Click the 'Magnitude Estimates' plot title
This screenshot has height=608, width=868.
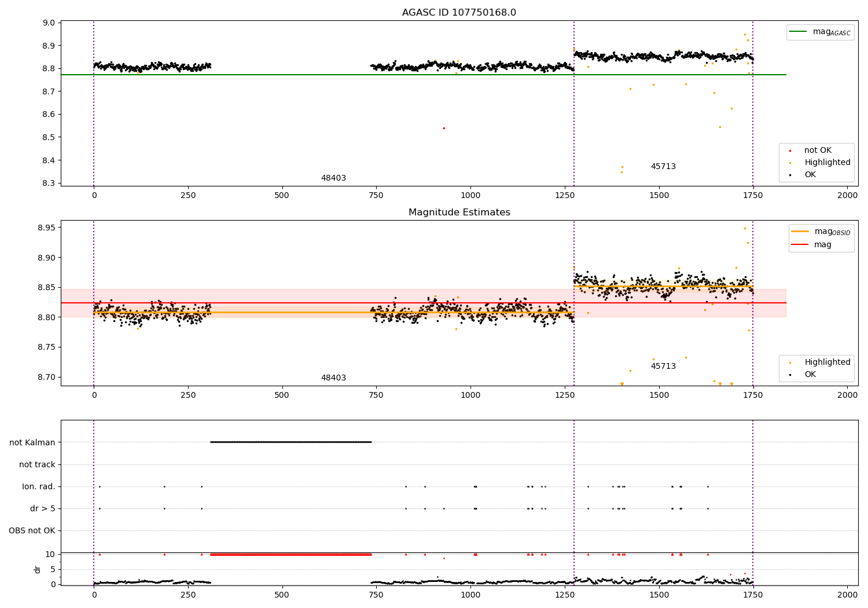(459, 213)
